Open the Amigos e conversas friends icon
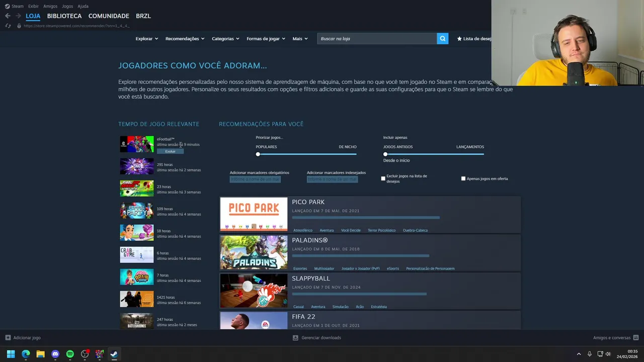 [636, 338]
